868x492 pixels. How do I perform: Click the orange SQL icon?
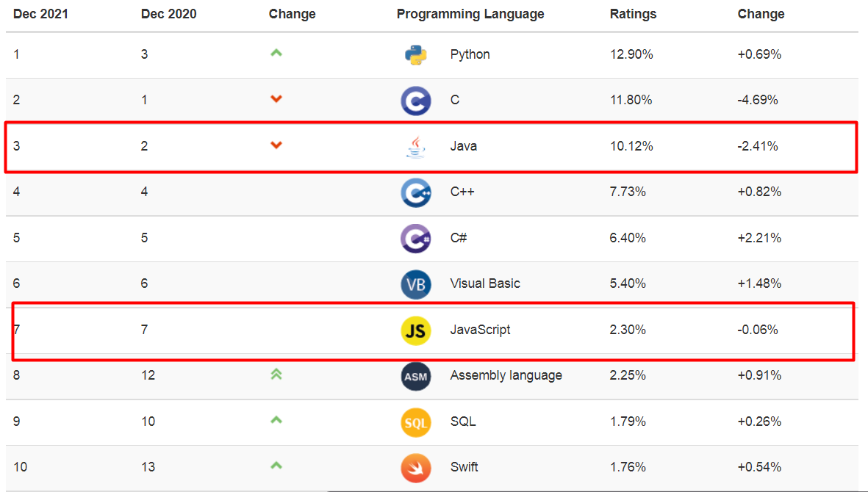[x=416, y=422]
